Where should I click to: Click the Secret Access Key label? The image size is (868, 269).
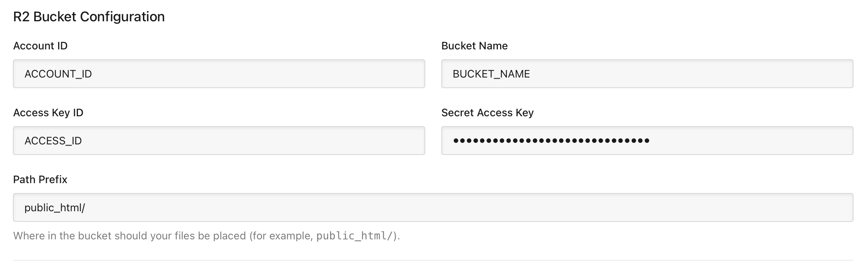point(488,112)
